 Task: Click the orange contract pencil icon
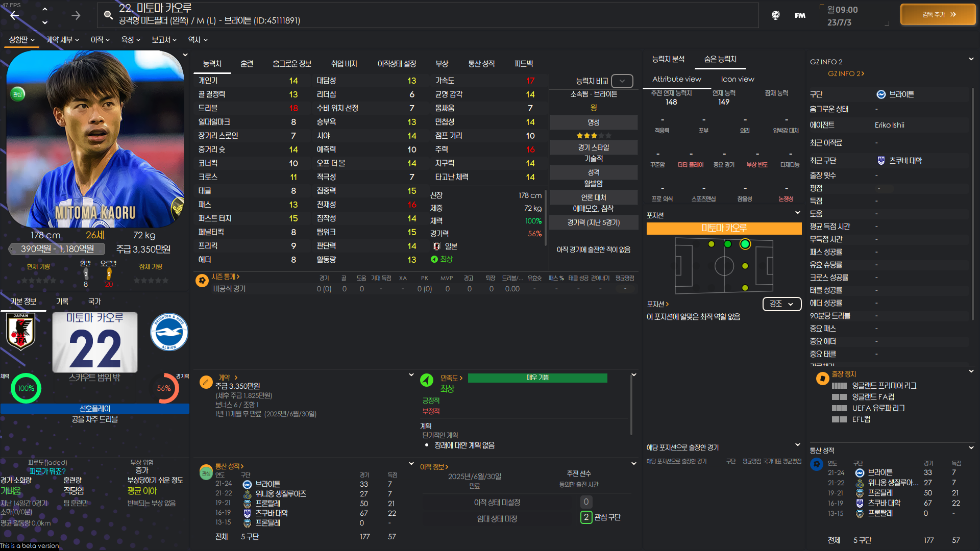click(206, 382)
